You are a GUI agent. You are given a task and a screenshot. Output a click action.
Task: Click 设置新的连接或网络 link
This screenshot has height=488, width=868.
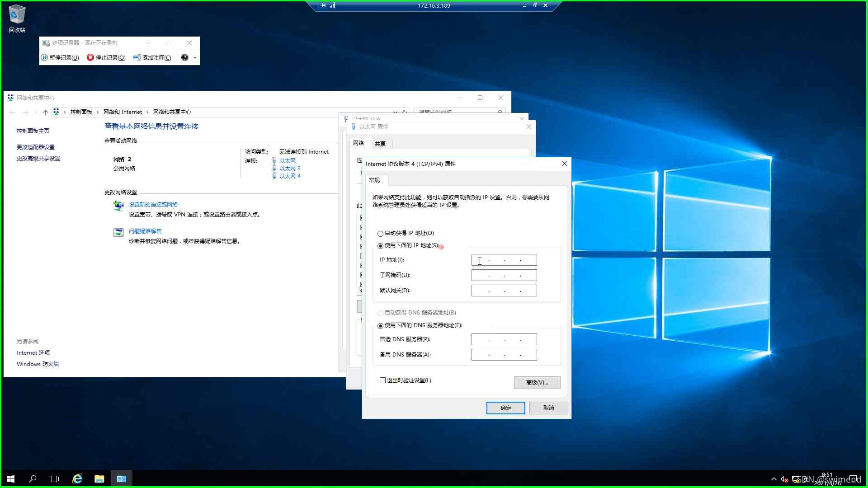[x=153, y=204]
